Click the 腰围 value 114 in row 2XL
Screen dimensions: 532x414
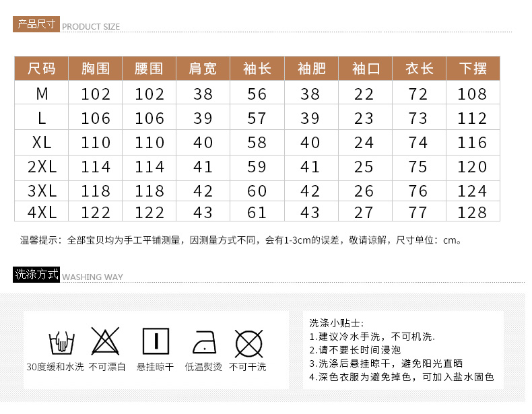[x=149, y=167]
